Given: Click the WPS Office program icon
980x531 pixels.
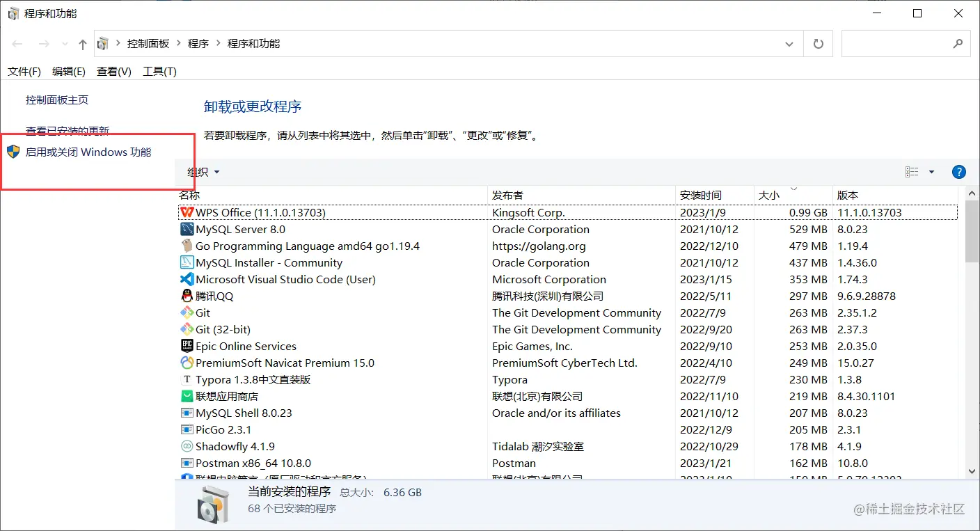Looking at the screenshot, I should (187, 212).
